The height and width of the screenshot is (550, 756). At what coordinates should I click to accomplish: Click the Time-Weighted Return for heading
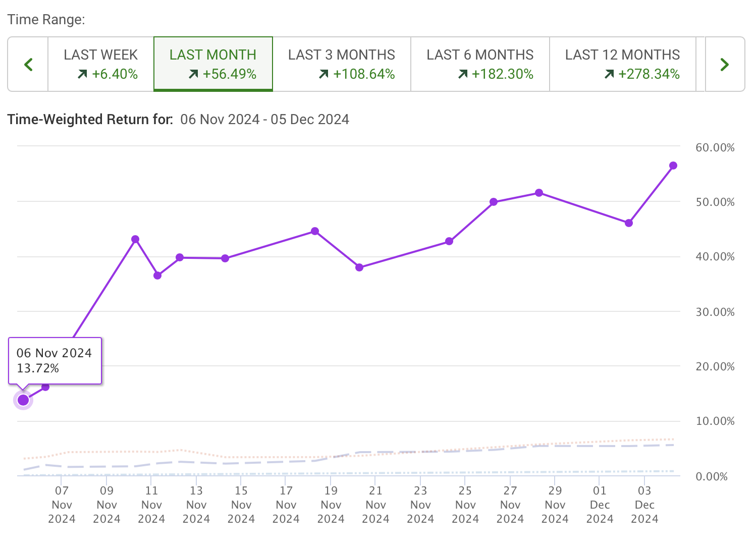90,120
